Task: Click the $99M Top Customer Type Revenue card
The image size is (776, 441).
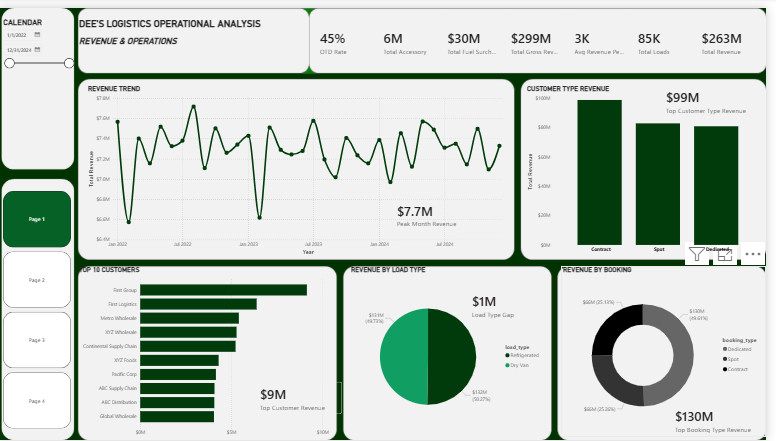Action: [706, 102]
